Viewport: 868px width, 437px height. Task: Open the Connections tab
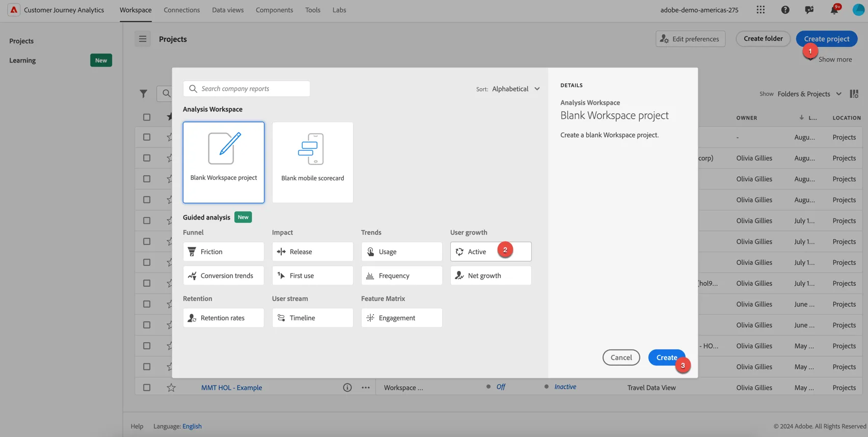pos(182,10)
